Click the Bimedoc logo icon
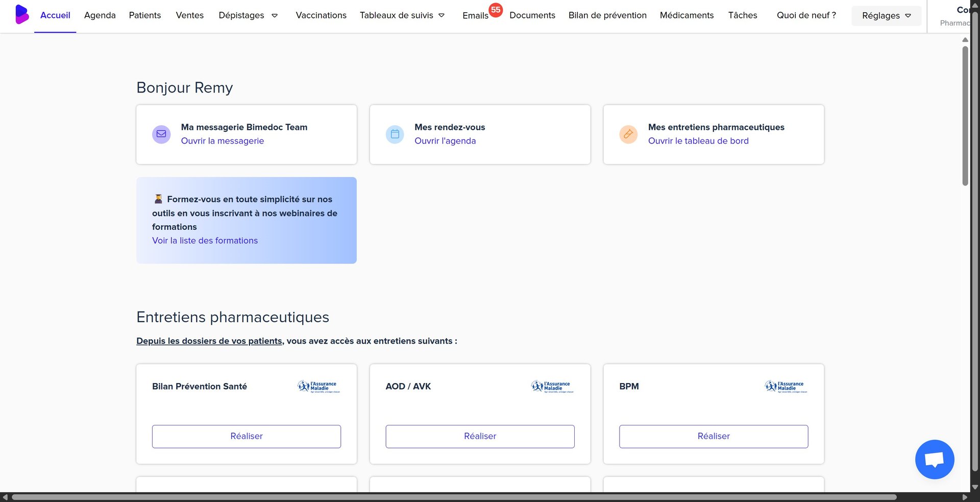Image resolution: width=980 pixels, height=502 pixels. (x=21, y=15)
